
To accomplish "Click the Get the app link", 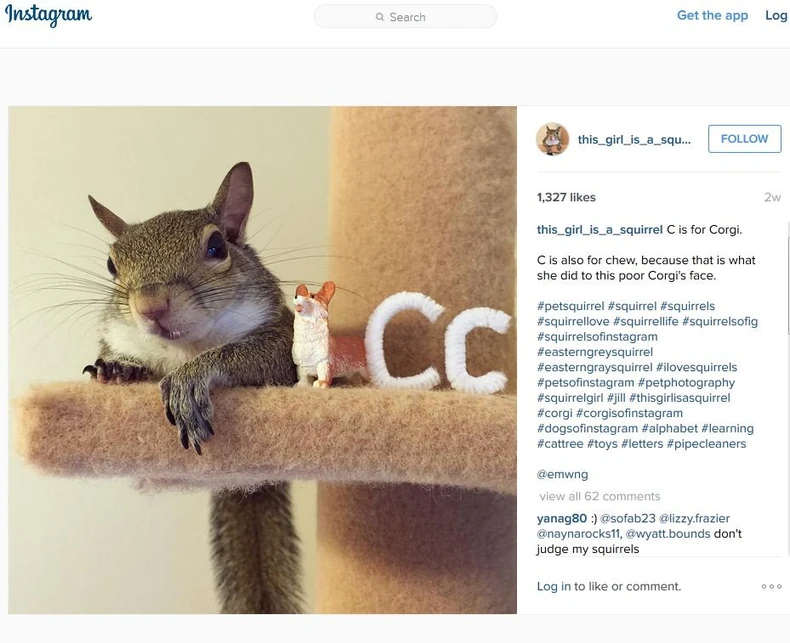I will (712, 16).
